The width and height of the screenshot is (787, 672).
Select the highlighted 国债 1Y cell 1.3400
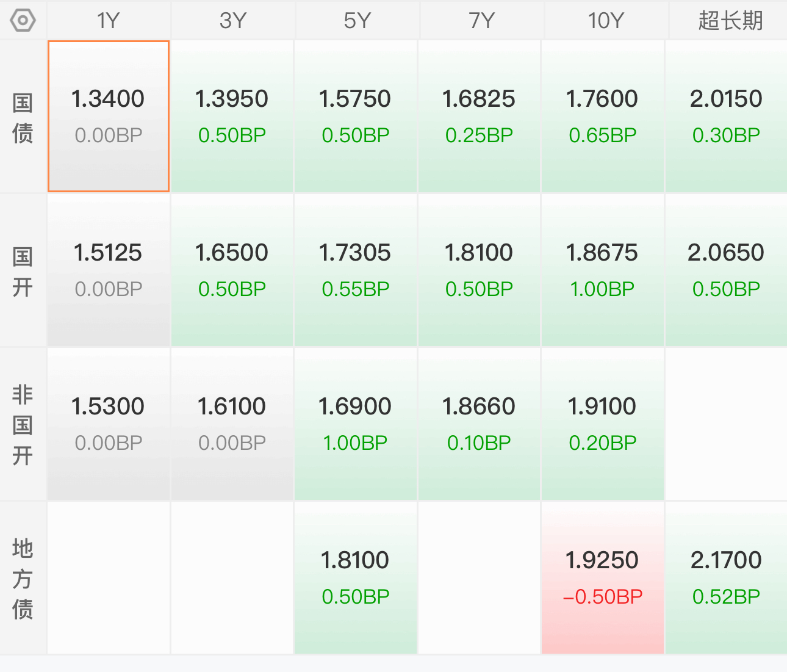coord(109,117)
